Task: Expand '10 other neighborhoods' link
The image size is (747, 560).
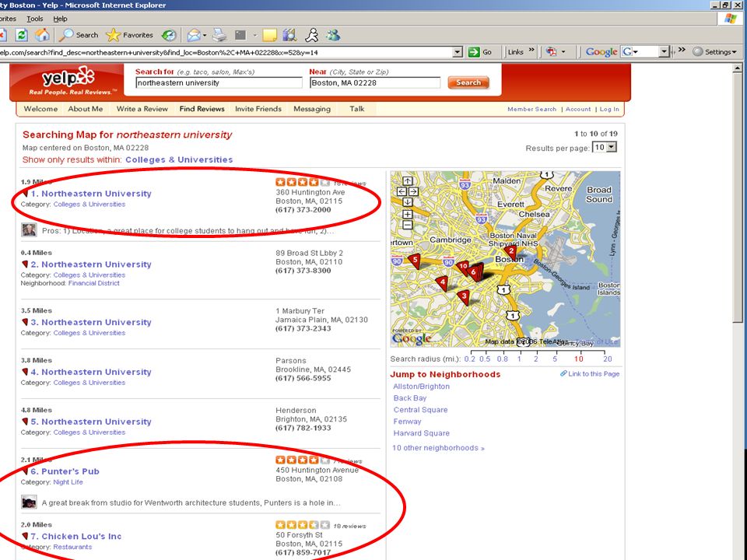Action: pos(438,448)
